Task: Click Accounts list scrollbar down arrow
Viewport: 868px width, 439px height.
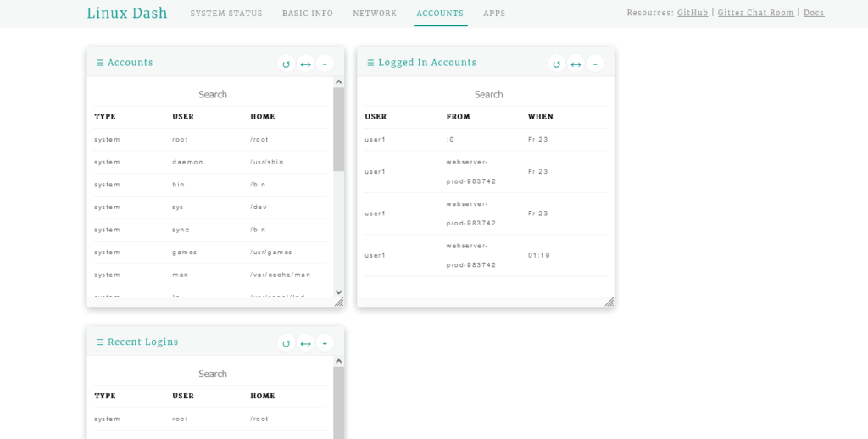Action: (339, 292)
